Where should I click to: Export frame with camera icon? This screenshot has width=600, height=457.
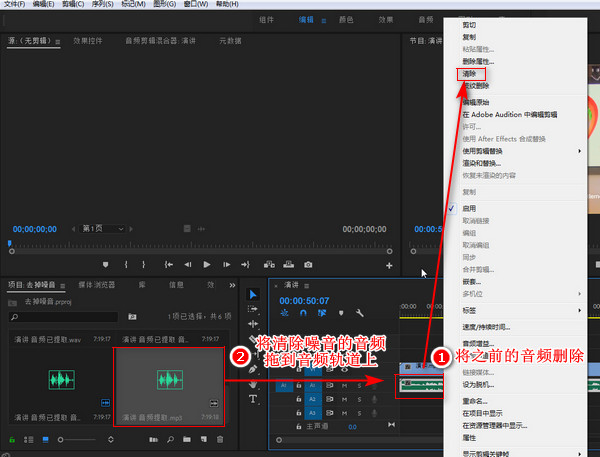(x=308, y=264)
